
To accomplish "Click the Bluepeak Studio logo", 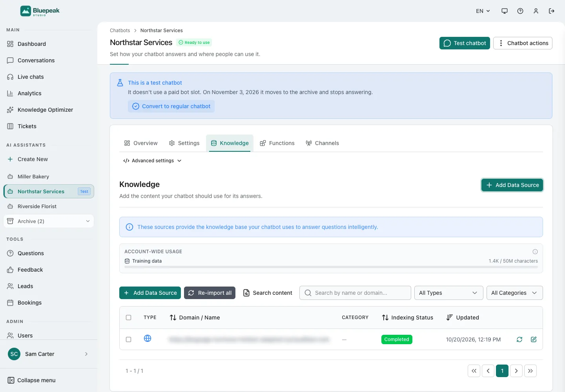I will click(x=40, y=11).
